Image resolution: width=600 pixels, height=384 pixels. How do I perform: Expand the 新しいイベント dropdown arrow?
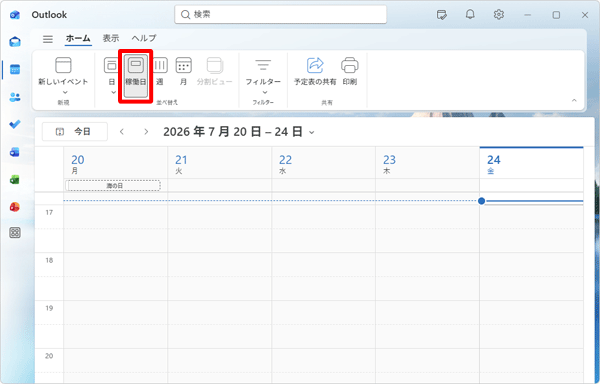tap(65, 92)
